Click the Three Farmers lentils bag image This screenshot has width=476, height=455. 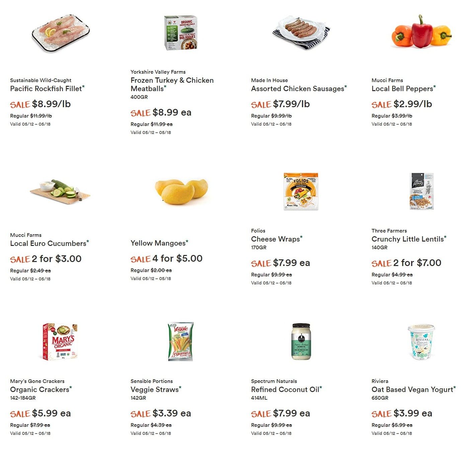point(422,191)
